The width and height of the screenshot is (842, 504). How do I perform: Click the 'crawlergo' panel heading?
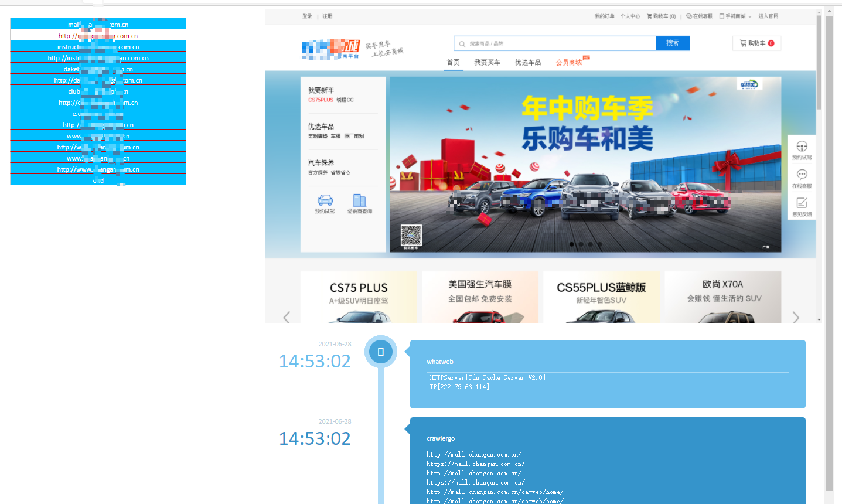click(x=441, y=438)
